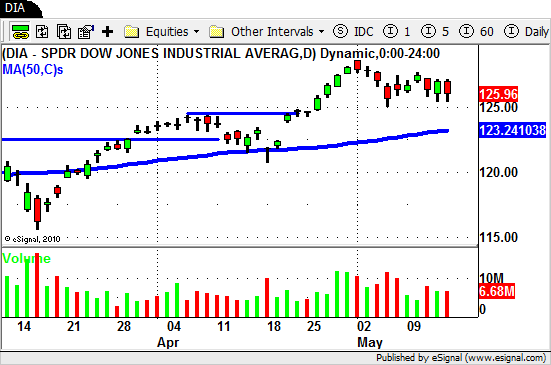Switch to the 1 minute interval

tap(407, 32)
